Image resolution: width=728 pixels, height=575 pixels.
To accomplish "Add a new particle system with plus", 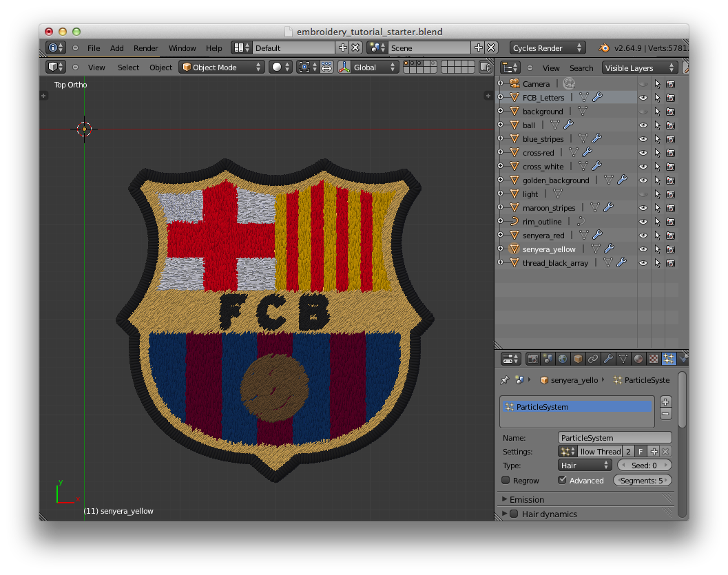I will tap(666, 402).
